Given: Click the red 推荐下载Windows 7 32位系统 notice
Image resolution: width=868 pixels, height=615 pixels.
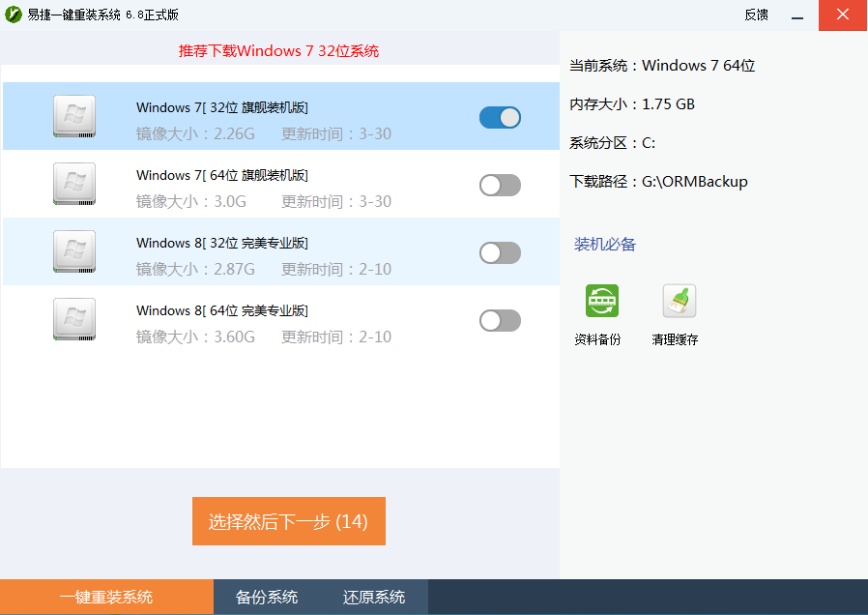Looking at the screenshot, I should (278, 51).
